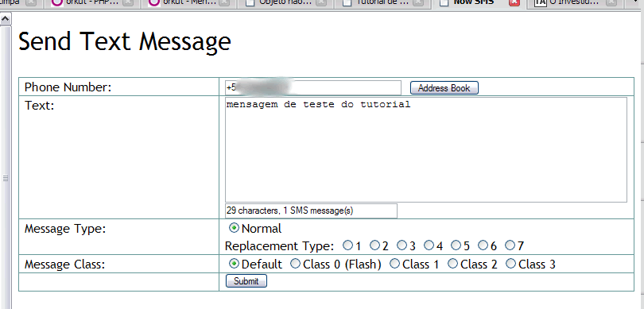Screen dimensions: 644x309
Task: Focus the message Text area
Action: coord(426,150)
